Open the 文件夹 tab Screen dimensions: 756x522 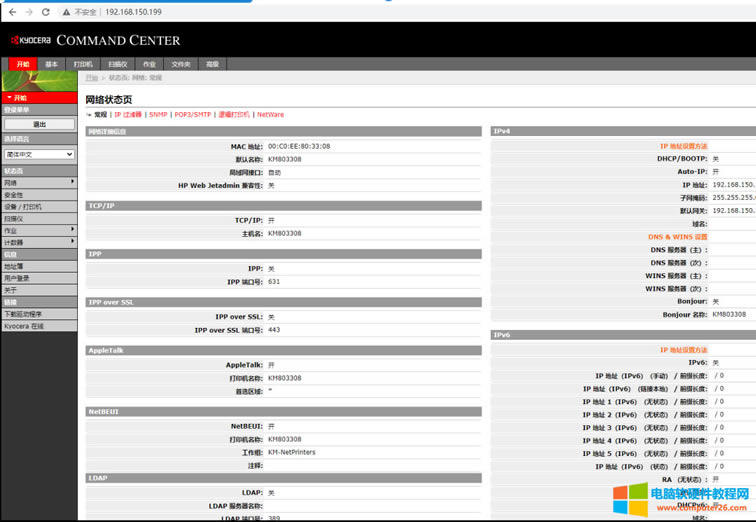click(180, 64)
